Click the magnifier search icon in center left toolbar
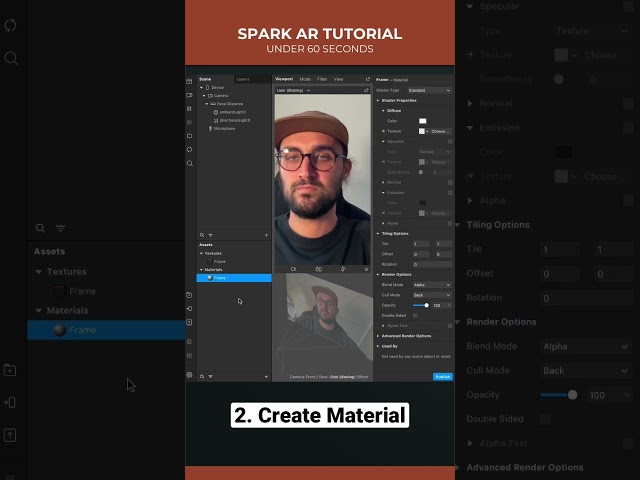 coord(189,163)
